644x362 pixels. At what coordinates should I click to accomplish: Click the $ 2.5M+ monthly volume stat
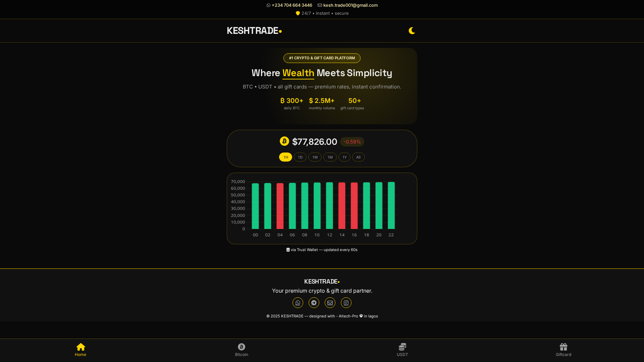click(x=322, y=103)
